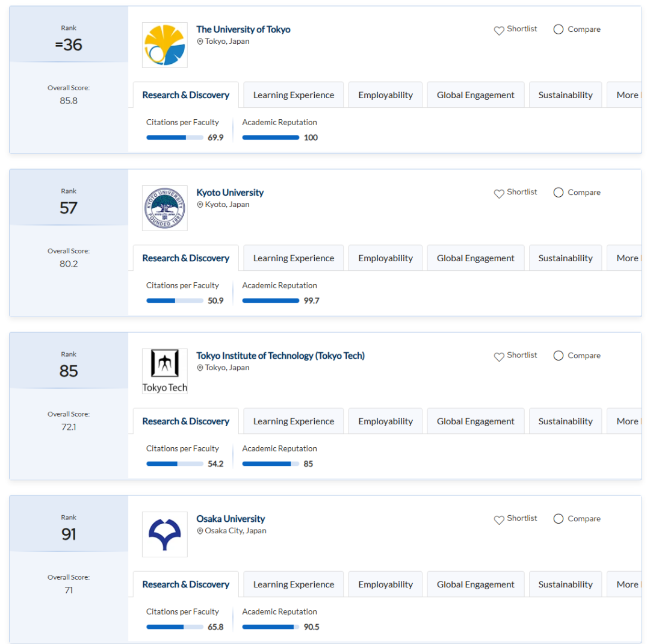650x644 pixels.
Task: Open Research & Discovery tab for Osaka University
Action: pyautogui.click(x=186, y=584)
